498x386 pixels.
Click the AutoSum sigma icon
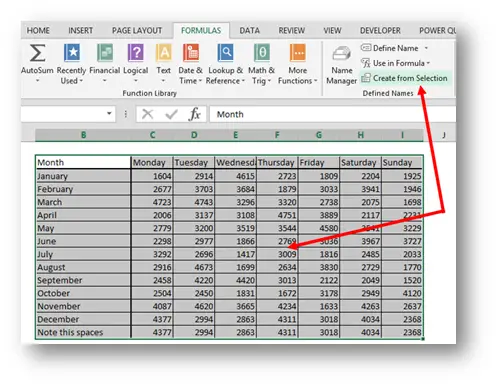pos(37,53)
